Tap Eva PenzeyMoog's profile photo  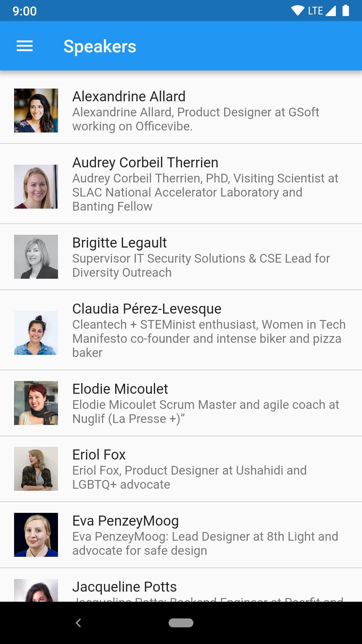(36, 535)
